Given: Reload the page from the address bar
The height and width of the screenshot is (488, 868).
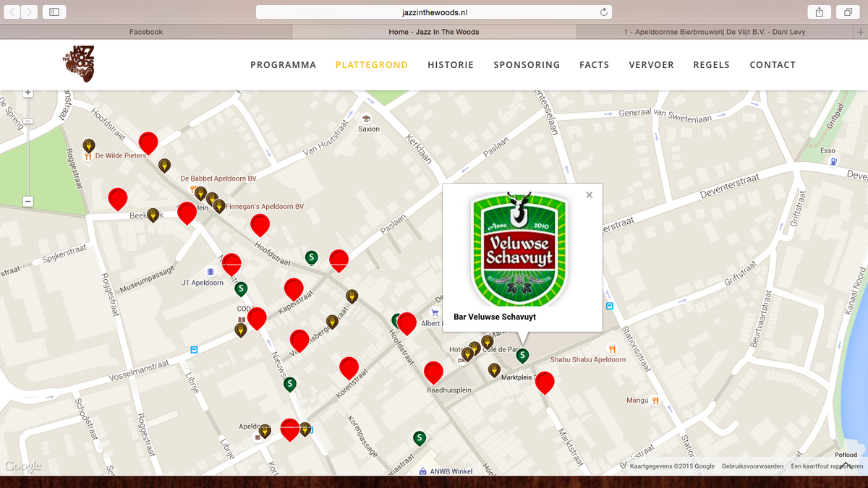Looking at the screenshot, I should (x=604, y=12).
